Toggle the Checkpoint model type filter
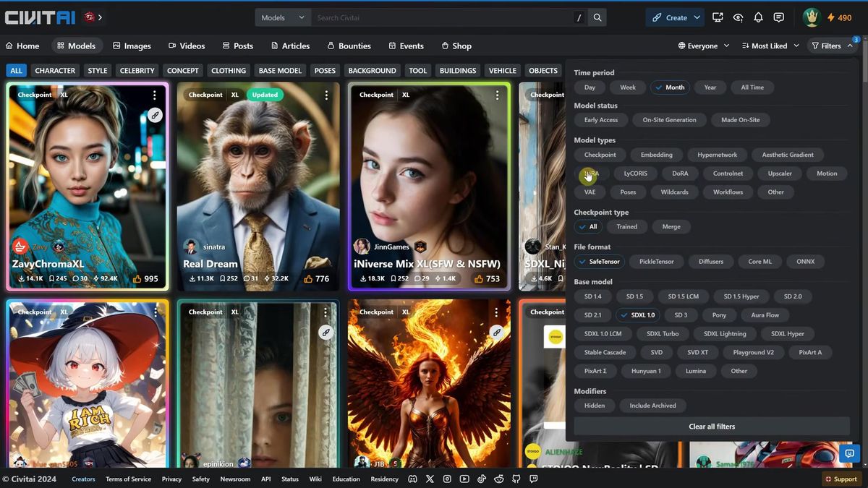This screenshot has height=488, width=868. 600,155
